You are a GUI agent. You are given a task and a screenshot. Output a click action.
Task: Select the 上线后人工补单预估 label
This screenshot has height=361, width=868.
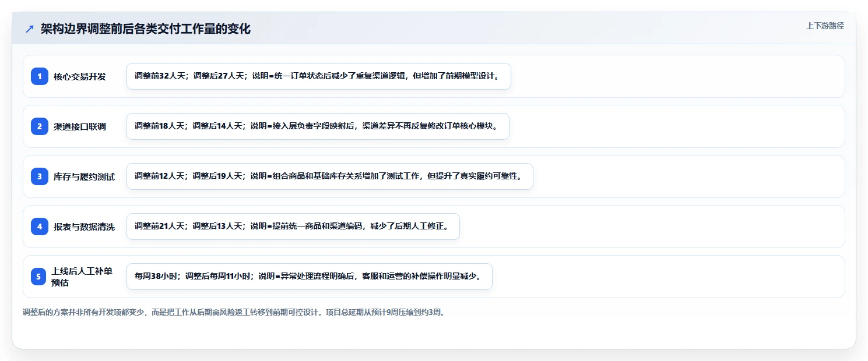[x=83, y=277]
